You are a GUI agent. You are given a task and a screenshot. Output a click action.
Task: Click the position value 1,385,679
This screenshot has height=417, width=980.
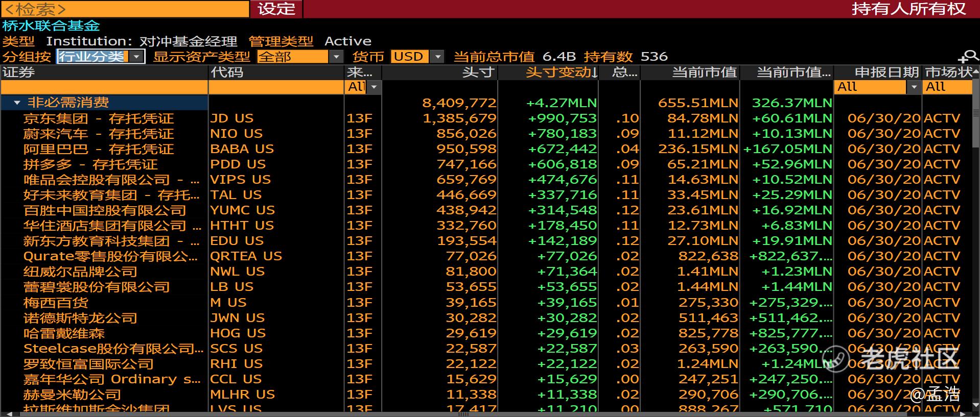pyautogui.click(x=460, y=118)
